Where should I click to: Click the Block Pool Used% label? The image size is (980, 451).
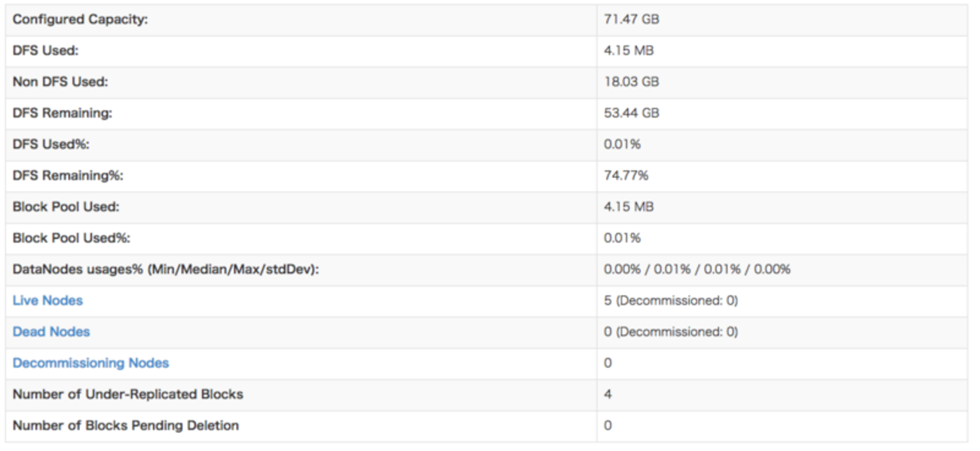[72, 238]
